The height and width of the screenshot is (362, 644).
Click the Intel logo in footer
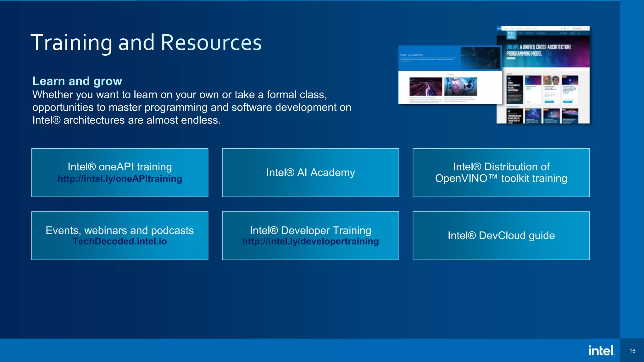click(x=601, y=351)
